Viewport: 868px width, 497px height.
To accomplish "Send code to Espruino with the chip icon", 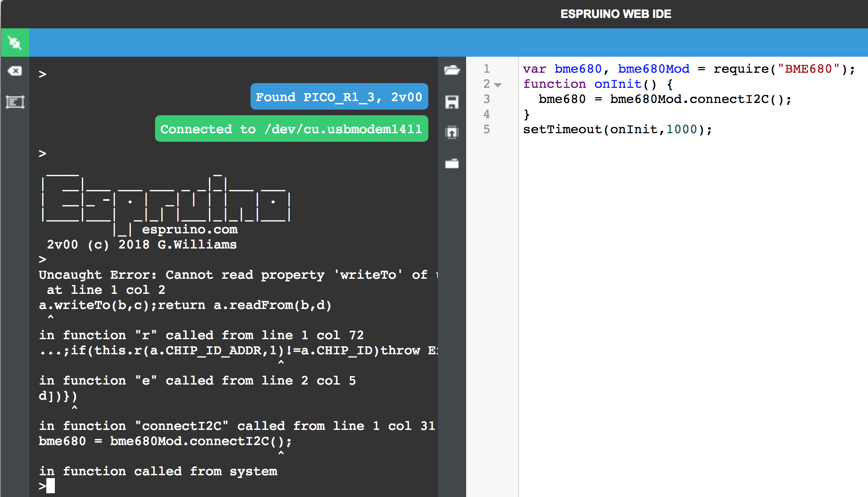I will [x=452, y=132].
